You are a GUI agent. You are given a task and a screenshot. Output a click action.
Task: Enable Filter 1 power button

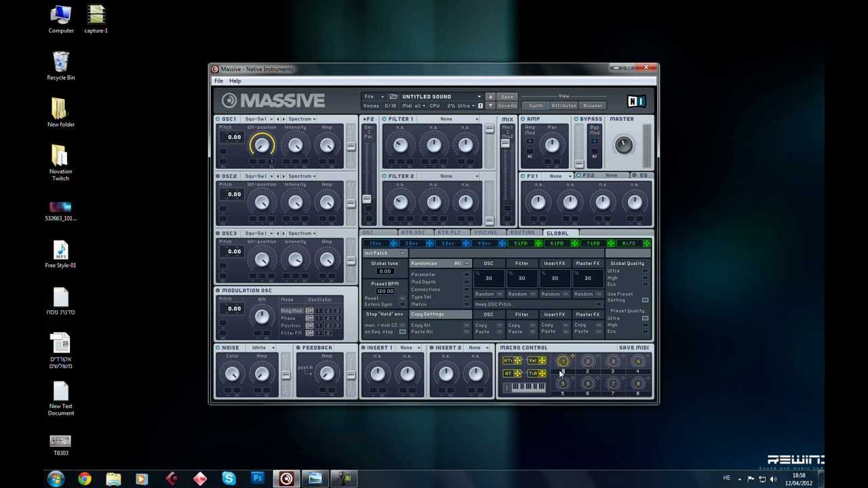pos(384,119)
